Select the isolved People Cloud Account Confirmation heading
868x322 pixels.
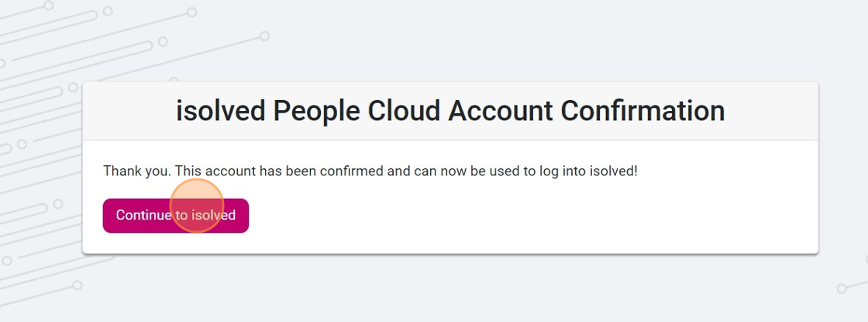click(450, 112)
